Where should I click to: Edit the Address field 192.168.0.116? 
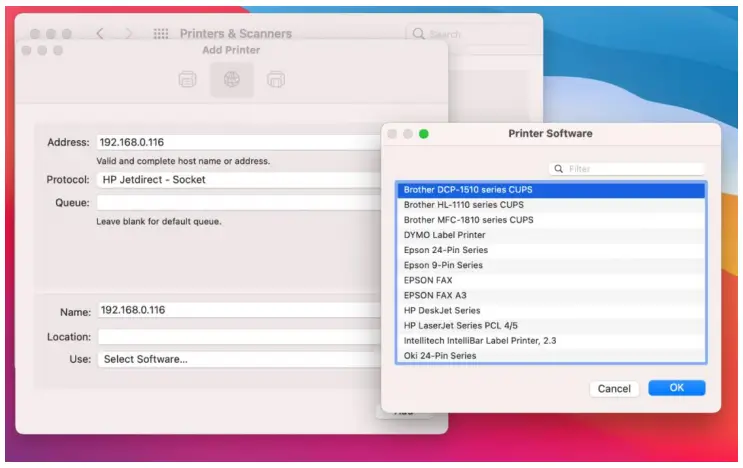[239, 143]
